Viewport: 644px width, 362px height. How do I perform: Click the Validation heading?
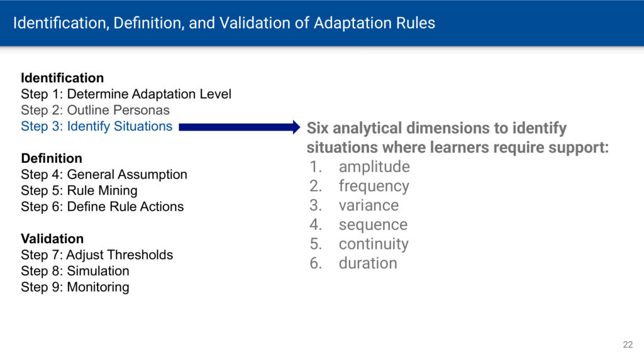coord(52,239)
